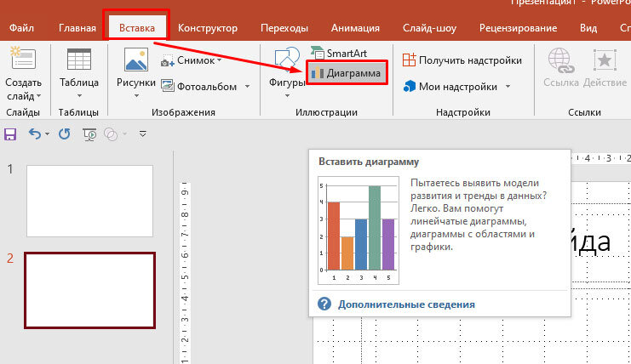The width and height of the screenshot is (631, 364).
Task: Undo the last action with the arrow icon
Action: tap(35, 134)
